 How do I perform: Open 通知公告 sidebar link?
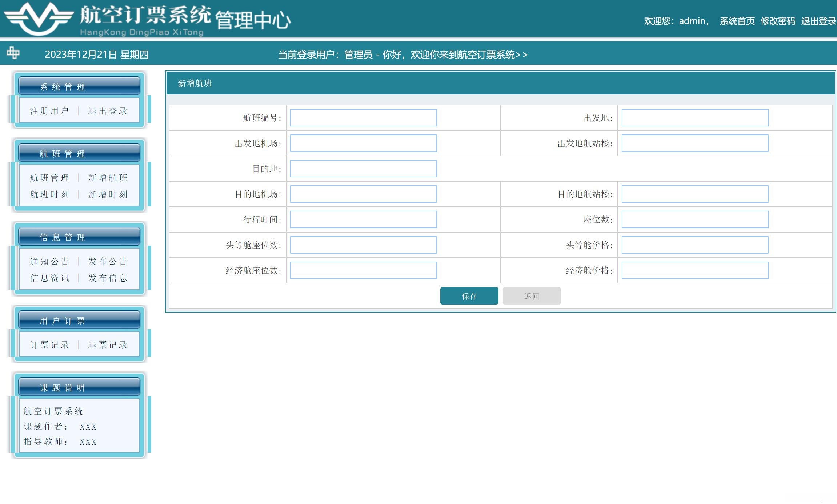(x=49, y=261)
